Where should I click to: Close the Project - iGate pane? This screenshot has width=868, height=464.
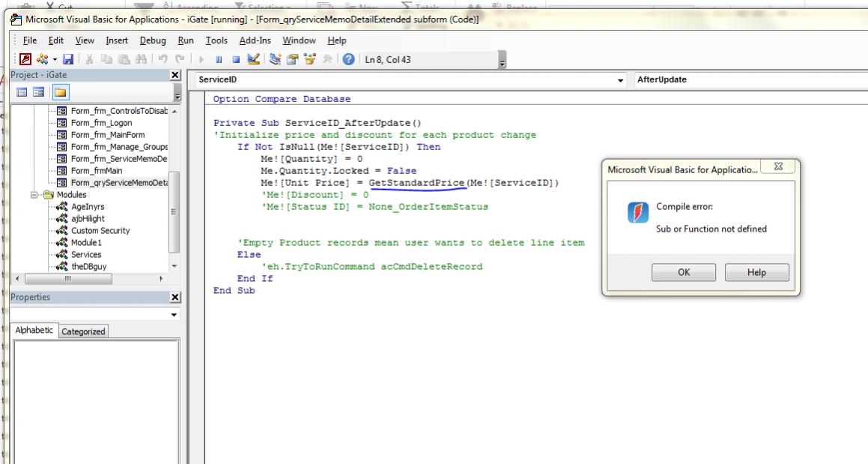[176, 75]
